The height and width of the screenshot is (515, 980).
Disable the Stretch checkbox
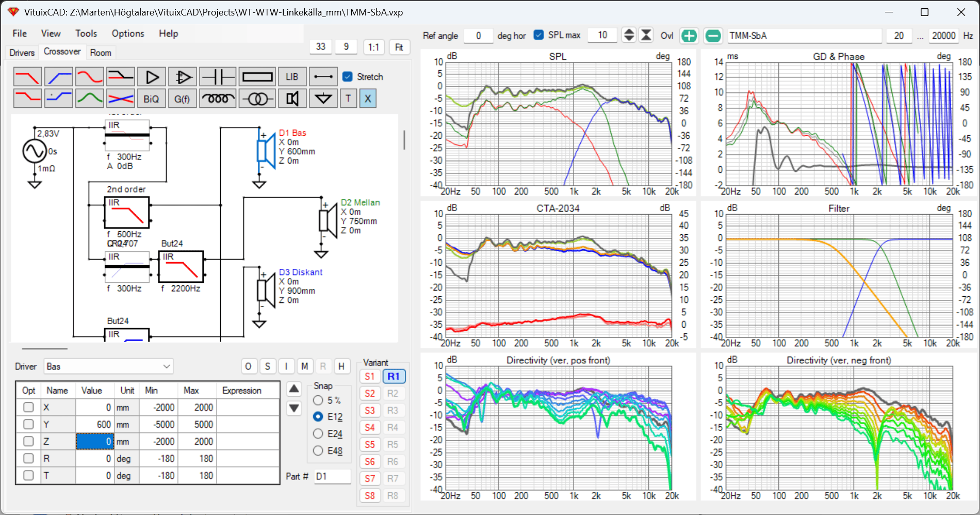(348, 76)
